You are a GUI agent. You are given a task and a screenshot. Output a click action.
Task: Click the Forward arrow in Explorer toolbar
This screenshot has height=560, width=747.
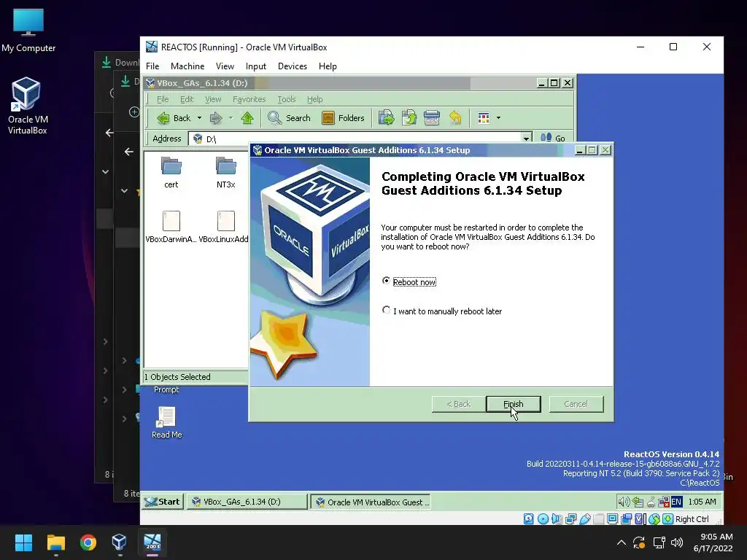pyautogui.click(x=216, y=118)
